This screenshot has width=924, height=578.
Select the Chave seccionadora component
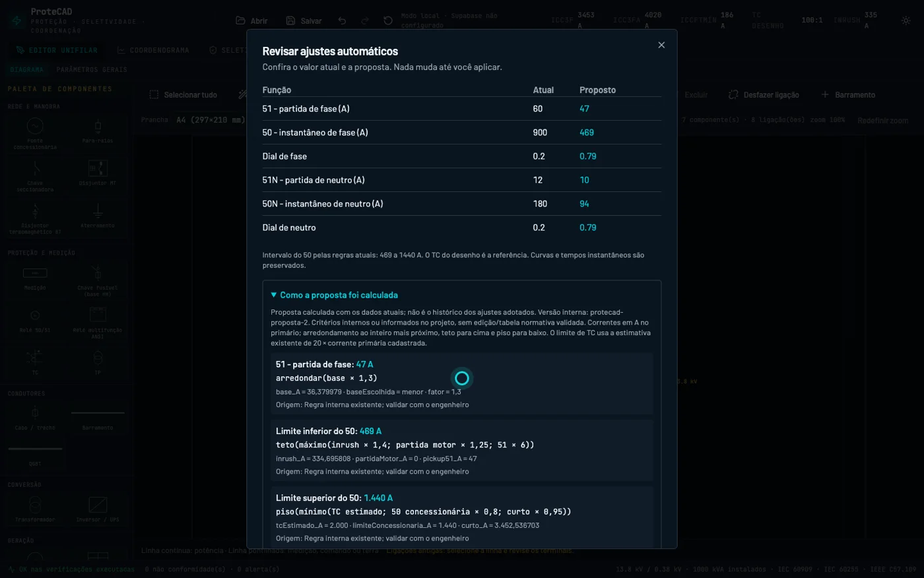pyautogui.click(x=35, y=175)
